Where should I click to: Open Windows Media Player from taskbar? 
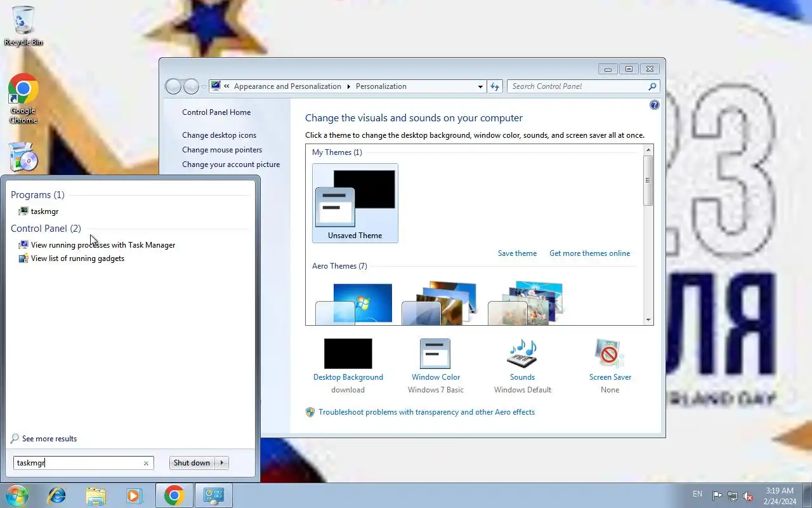click(x=134, y=495)
